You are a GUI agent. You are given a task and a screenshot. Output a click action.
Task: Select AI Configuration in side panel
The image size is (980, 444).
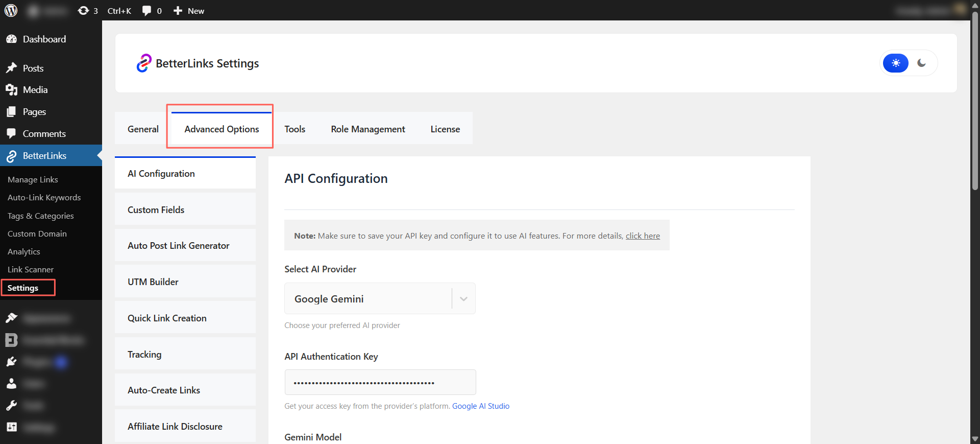point(185,174)
